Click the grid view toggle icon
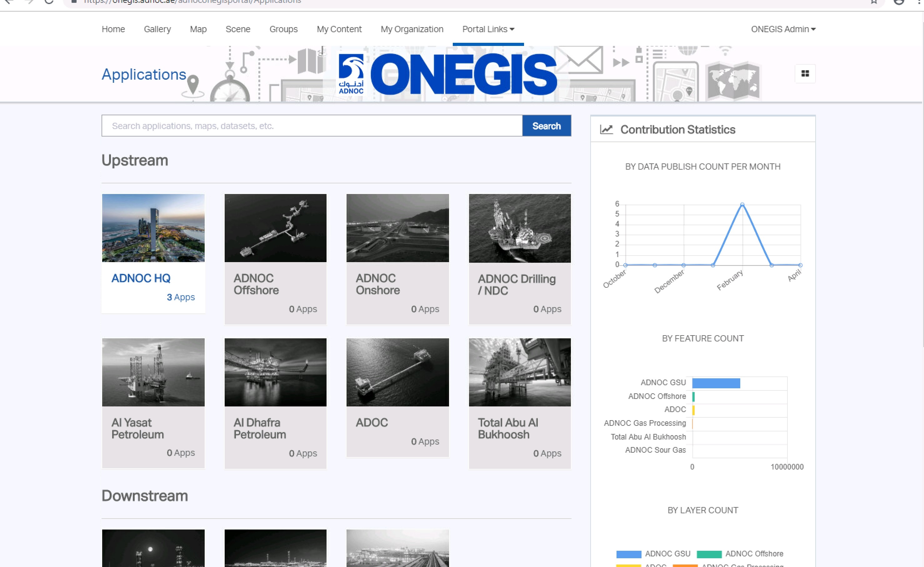 805,73
